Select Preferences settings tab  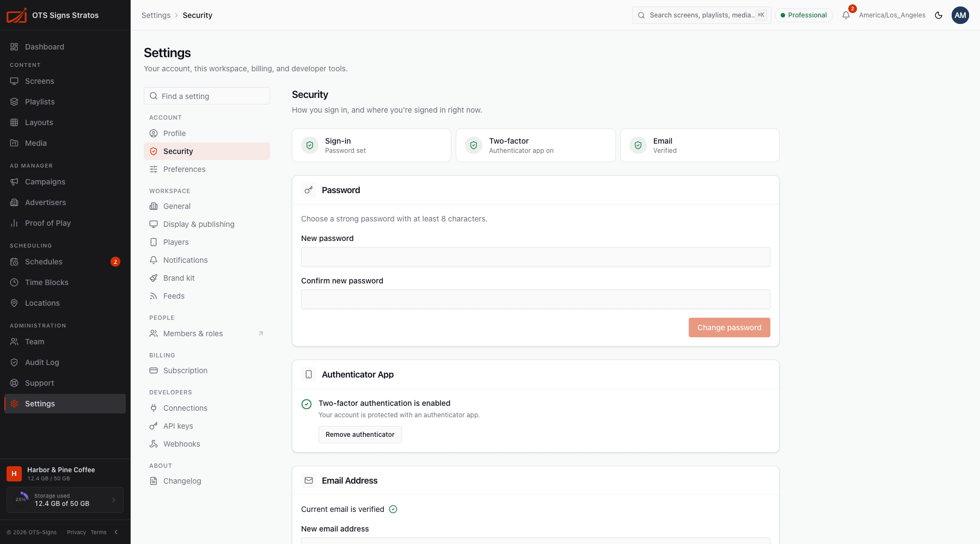pos(207,169)
